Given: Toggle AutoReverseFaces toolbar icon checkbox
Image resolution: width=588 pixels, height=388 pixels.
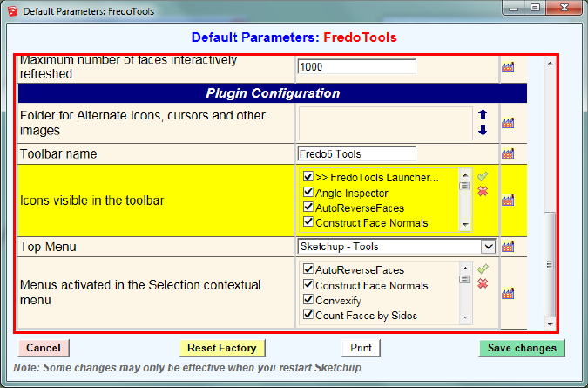Looking at the screenshot, I should [308, 208].
